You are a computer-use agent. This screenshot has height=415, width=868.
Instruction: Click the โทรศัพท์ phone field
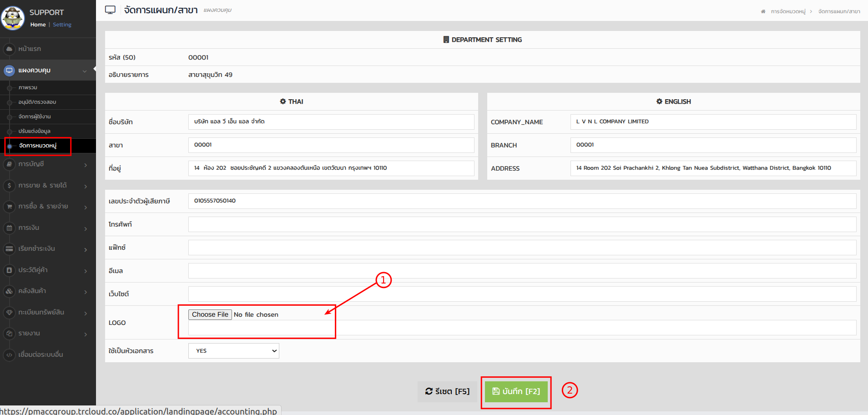click(522, 224)
